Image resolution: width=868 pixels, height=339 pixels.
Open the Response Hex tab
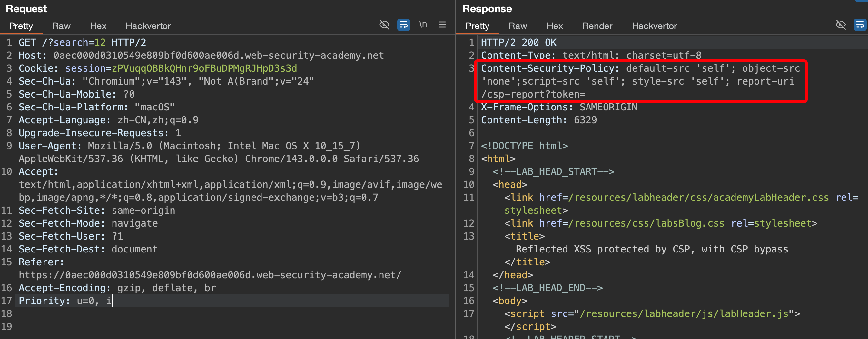[555, 26]
